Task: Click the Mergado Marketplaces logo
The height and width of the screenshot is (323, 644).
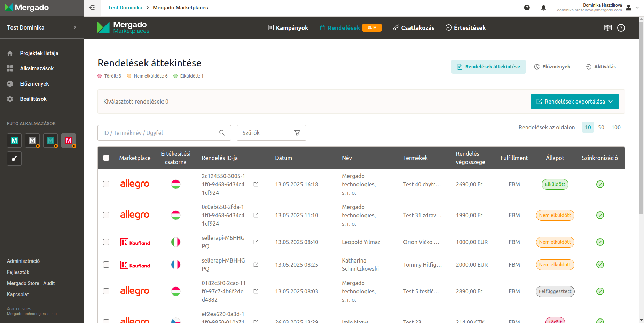Action: point(123,27)
